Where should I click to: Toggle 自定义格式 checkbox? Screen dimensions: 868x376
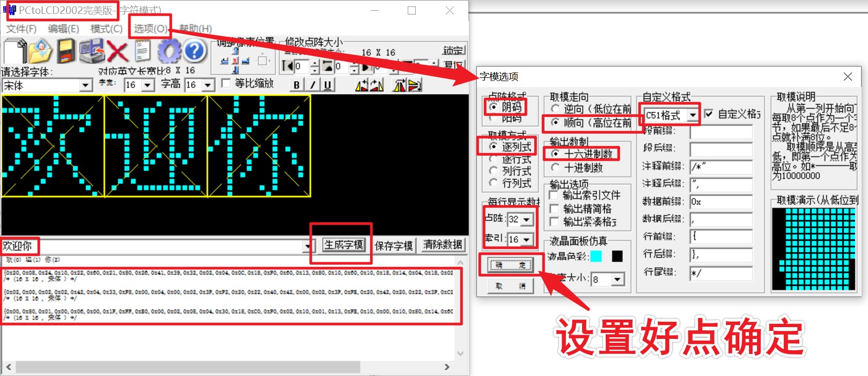(x=709, y=114)
